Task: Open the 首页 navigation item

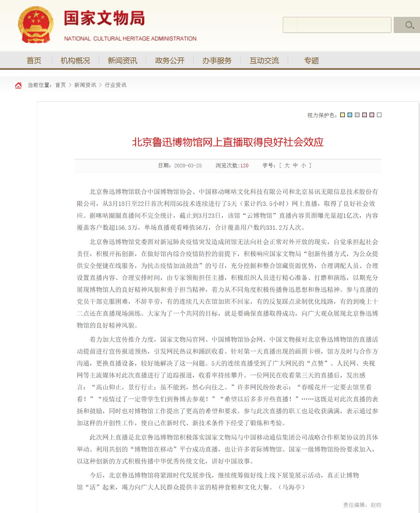Action: pyautogui.click(x=34, y=61)
